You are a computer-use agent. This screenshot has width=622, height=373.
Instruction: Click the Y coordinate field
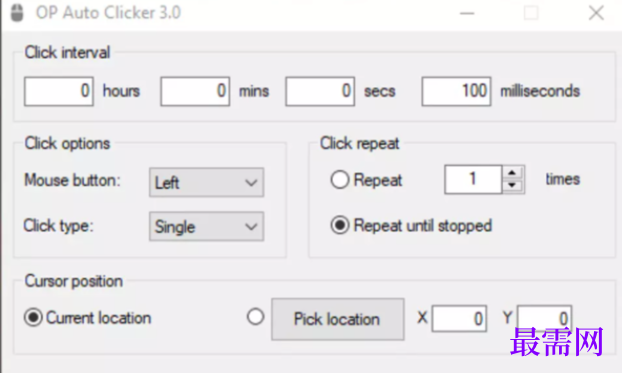tap(544, 317)
